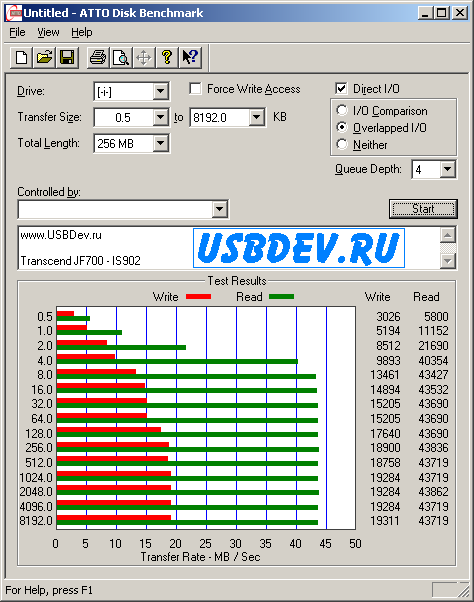Expand the Queue Depth dropdown
474x602 pixels.
[448, 169]
